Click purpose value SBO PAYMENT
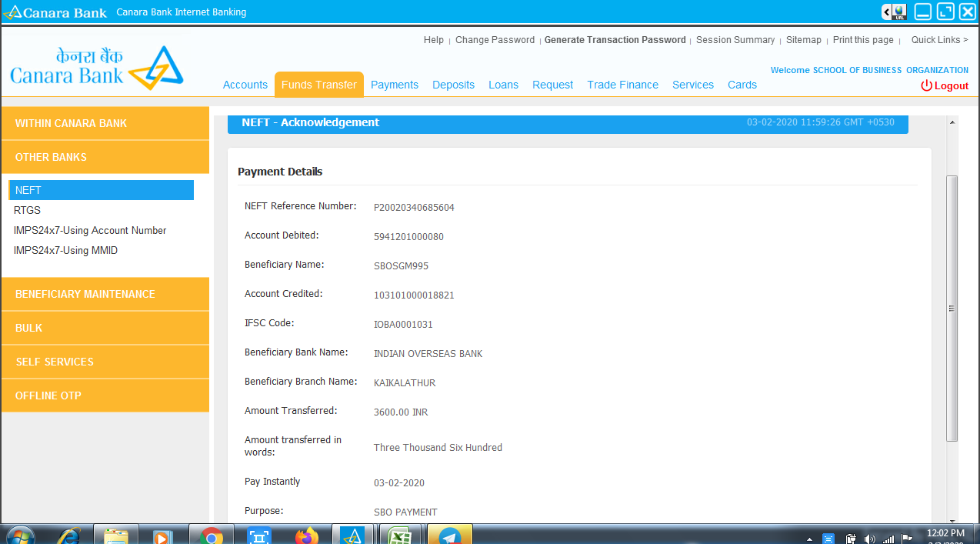The image size is (980, 544). point(405,512)
